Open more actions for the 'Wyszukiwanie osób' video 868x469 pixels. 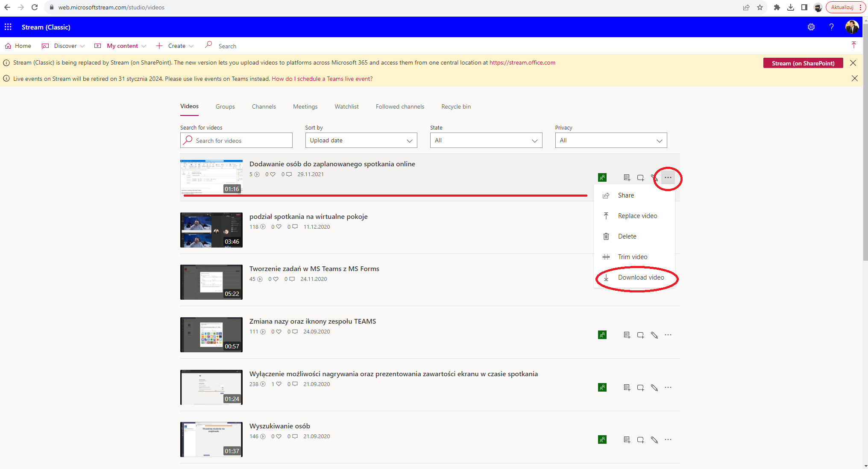[x=668, y=440]
